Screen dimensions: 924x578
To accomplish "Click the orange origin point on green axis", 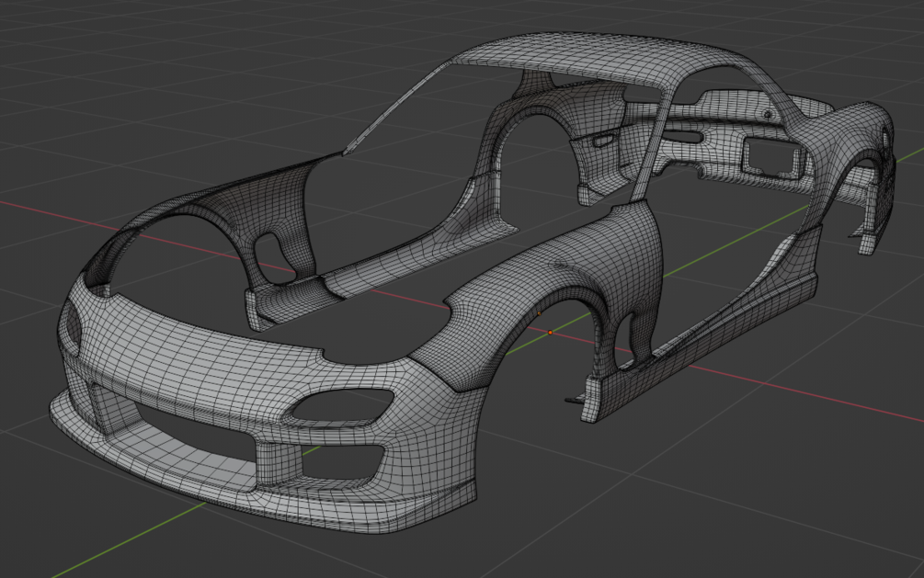I will tap(550, 333).
